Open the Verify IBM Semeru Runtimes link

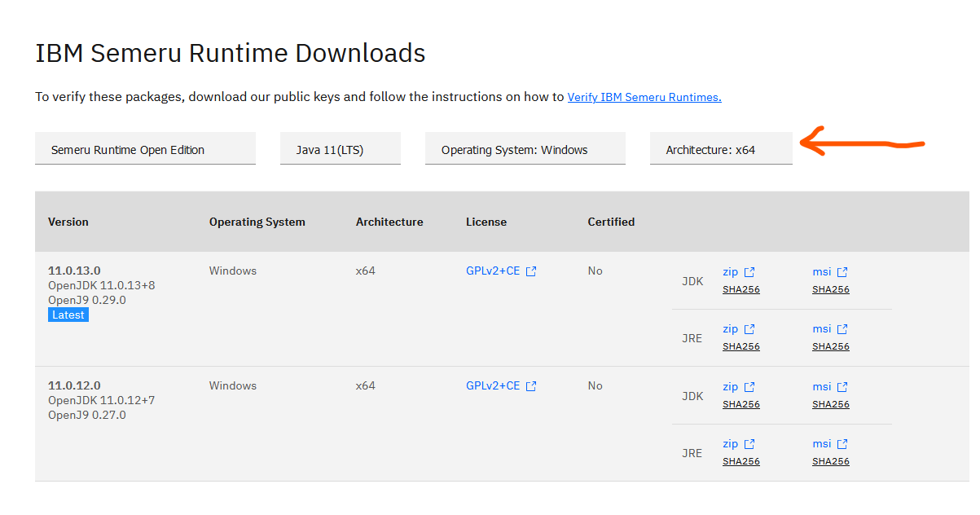644,97
